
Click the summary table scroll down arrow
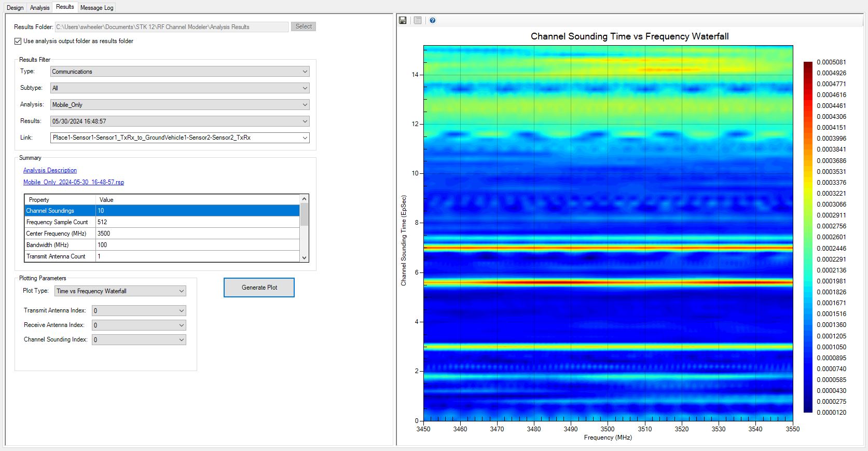(305, 257)
